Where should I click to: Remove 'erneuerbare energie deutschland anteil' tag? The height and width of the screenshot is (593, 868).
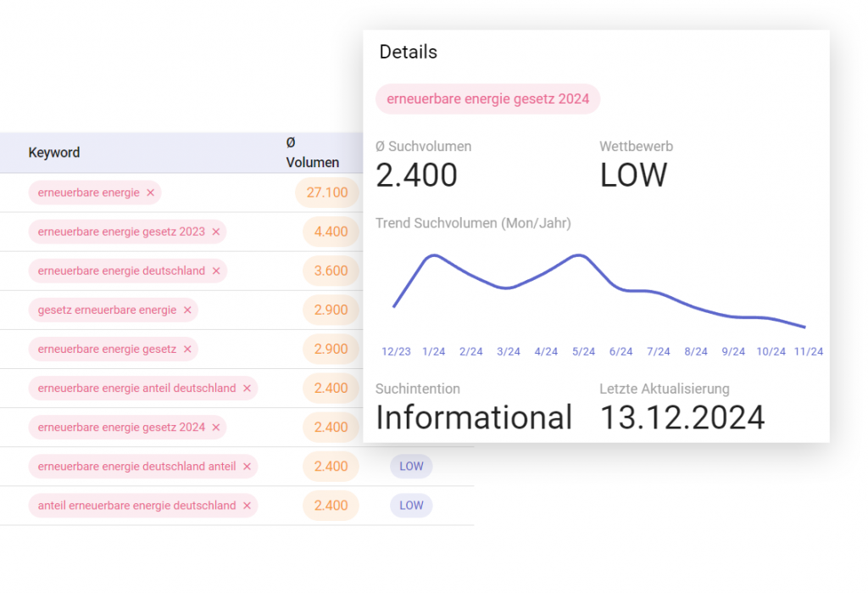click(x=247, y=466)
